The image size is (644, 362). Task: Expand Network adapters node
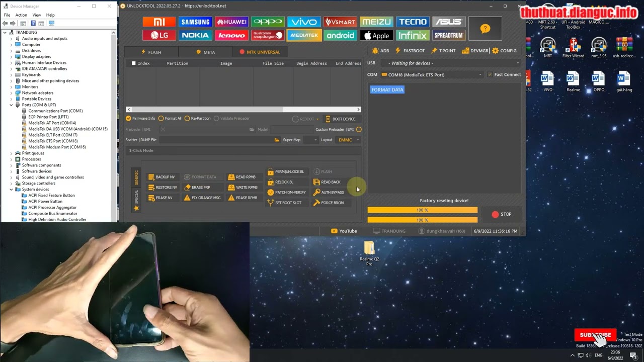(x=11, y=93)
